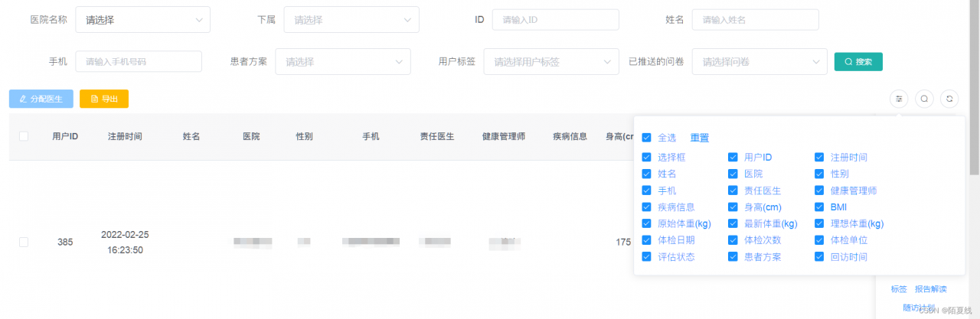
Task: Uncheck the 体检次数 column checkbox
Action: [733, 240]
